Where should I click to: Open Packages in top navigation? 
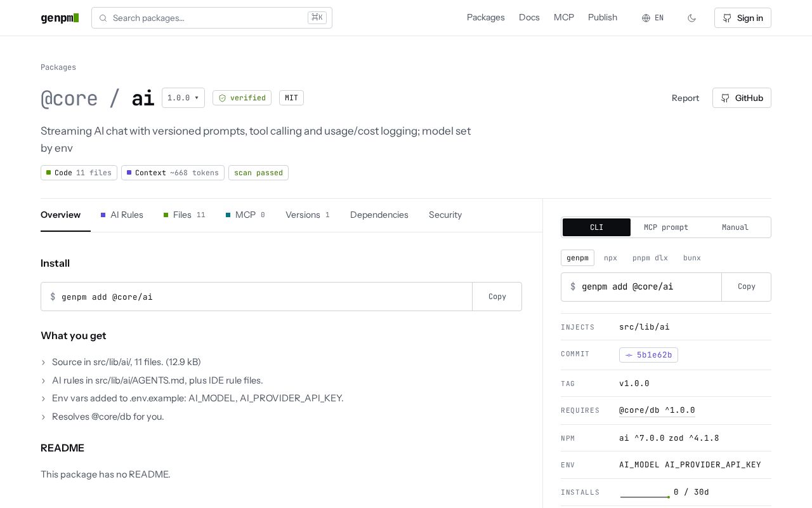486,17
